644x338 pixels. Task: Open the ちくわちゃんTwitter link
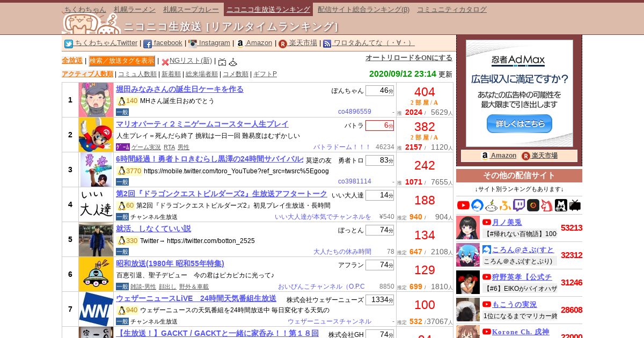coord(101,43)
